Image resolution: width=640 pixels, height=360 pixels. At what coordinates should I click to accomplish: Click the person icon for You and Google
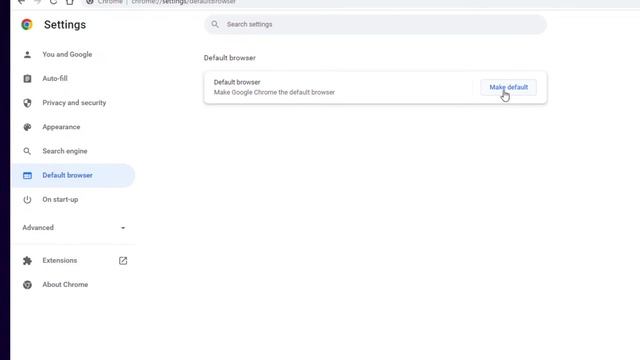pos(27,54)
